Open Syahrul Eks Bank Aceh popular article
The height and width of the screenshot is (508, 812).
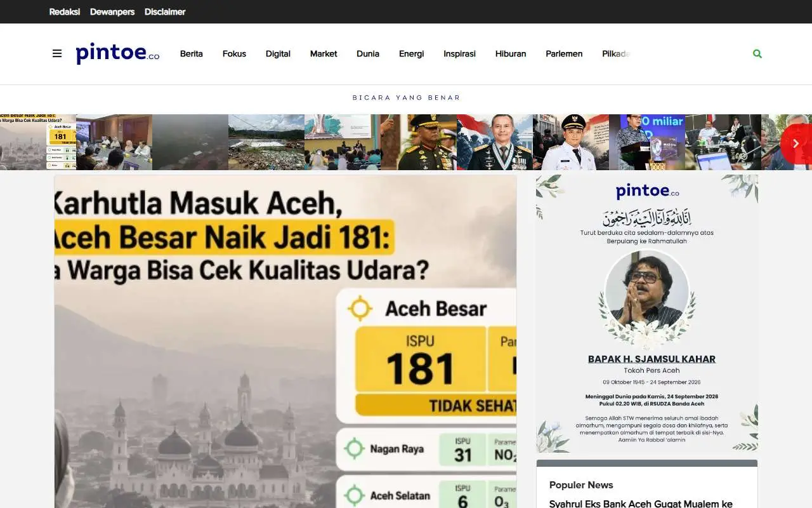[641, 504]
